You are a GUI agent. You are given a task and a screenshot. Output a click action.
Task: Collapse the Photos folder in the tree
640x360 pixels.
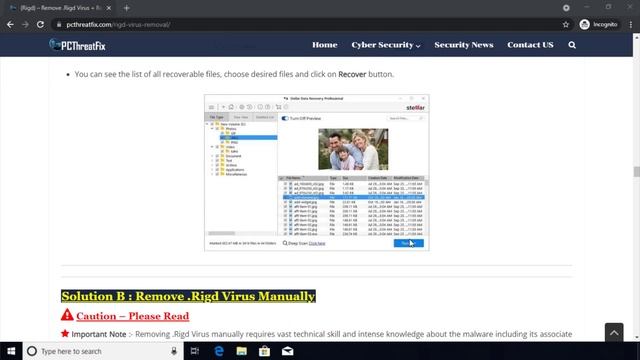(212, 129)
